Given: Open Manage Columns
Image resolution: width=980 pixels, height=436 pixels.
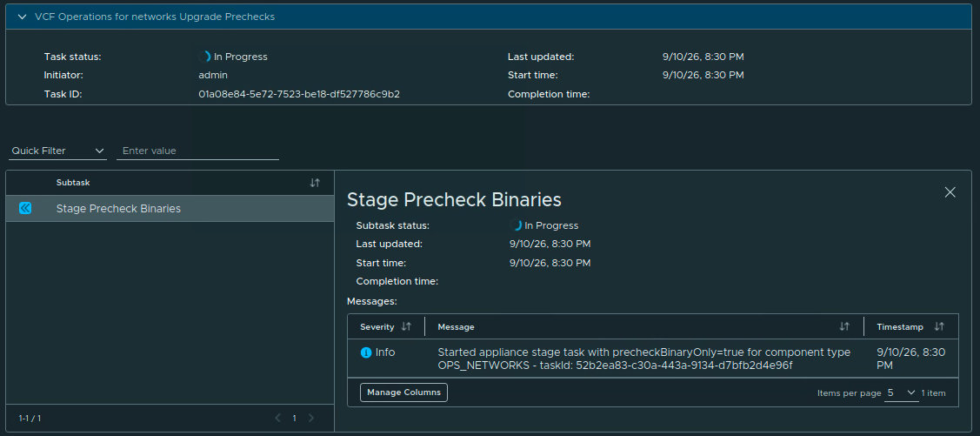Looking at the screenshot, I should [403, 392].
